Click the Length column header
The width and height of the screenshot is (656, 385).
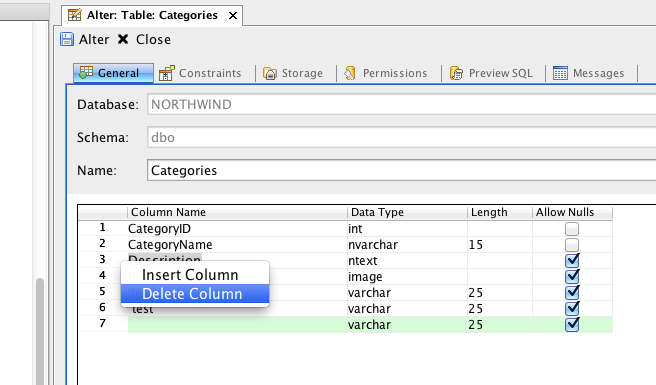pyautogui.click(x=500, y=212)
